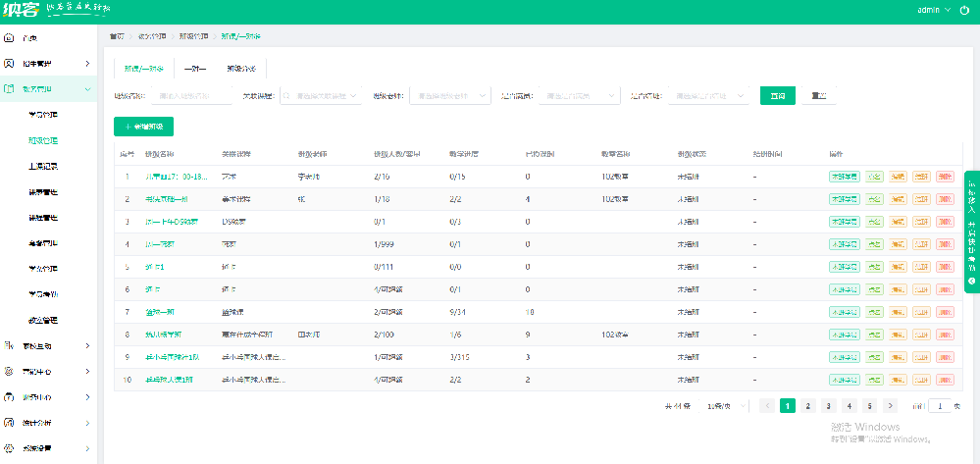
Task: Click the second breadcrumb link in the path
Action: (x=152, y=36)
